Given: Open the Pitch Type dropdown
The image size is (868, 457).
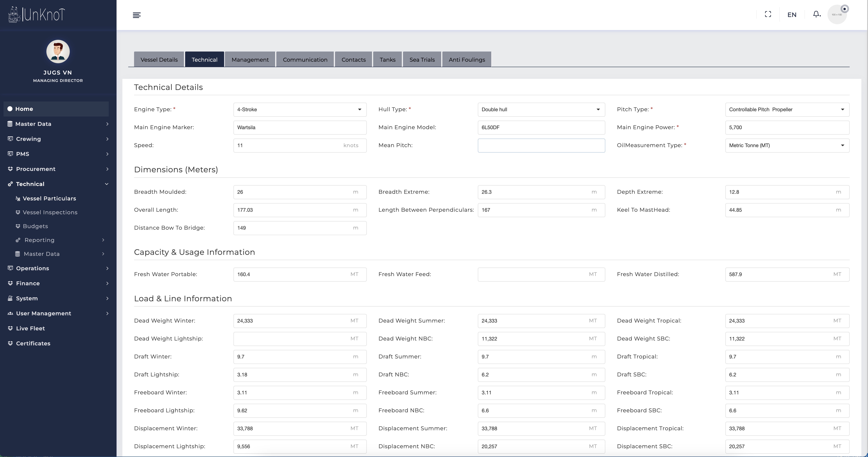Looking at the screenshot, I should (x=787, y=110).
